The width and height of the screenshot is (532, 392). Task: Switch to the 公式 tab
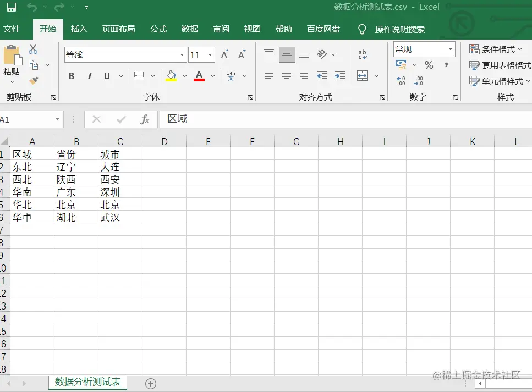158,29
